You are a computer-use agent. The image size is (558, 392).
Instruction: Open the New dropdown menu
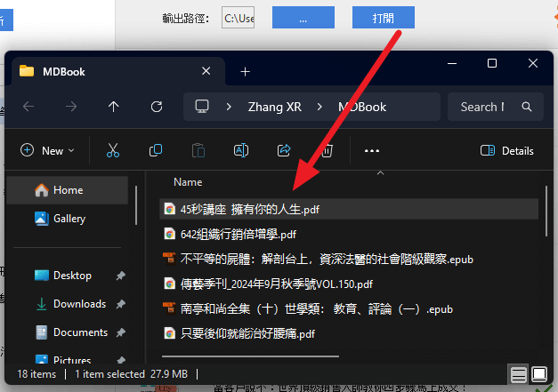pyautogui.click(x=47, y=151)
